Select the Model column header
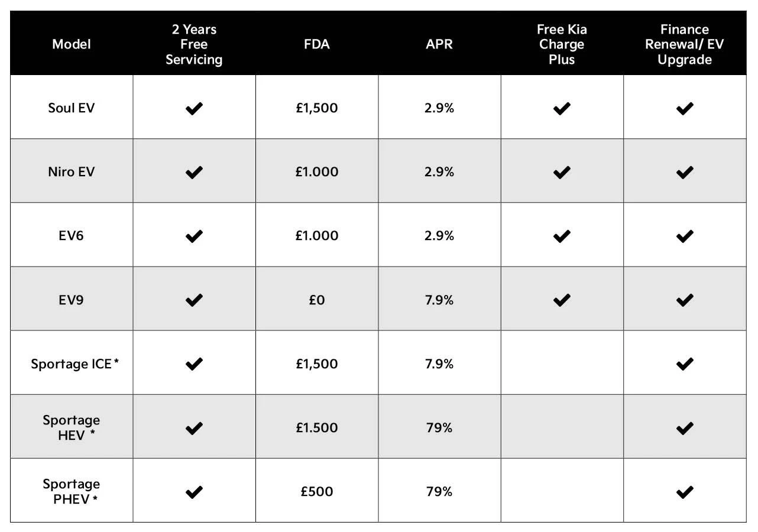Viewport: 758px width, 532px height. point(72,44)
